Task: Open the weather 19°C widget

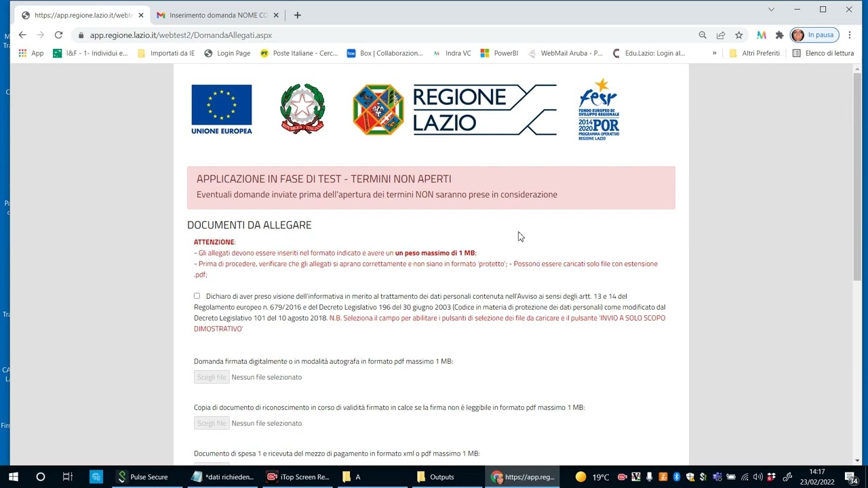Action: 591,477
